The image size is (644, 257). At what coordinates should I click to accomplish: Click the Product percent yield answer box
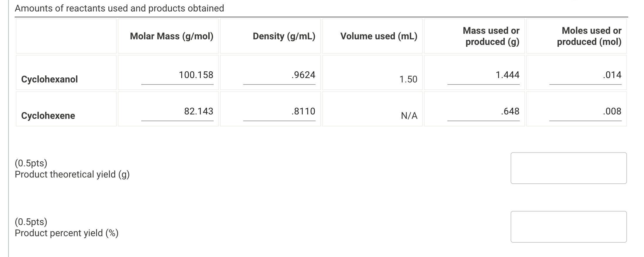click(x=568, y=227)
